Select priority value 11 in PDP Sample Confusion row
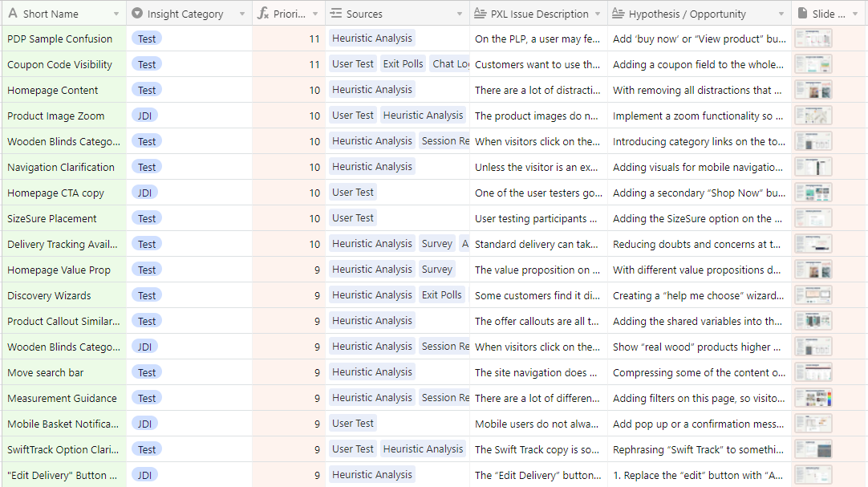This screenshot has height=487, width=868. pyautogui.click(x=289, y=39)
